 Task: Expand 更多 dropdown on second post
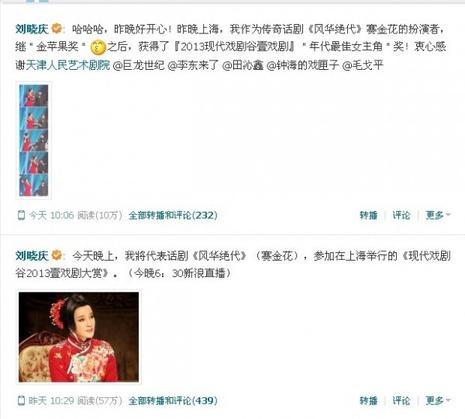point(438,400)
